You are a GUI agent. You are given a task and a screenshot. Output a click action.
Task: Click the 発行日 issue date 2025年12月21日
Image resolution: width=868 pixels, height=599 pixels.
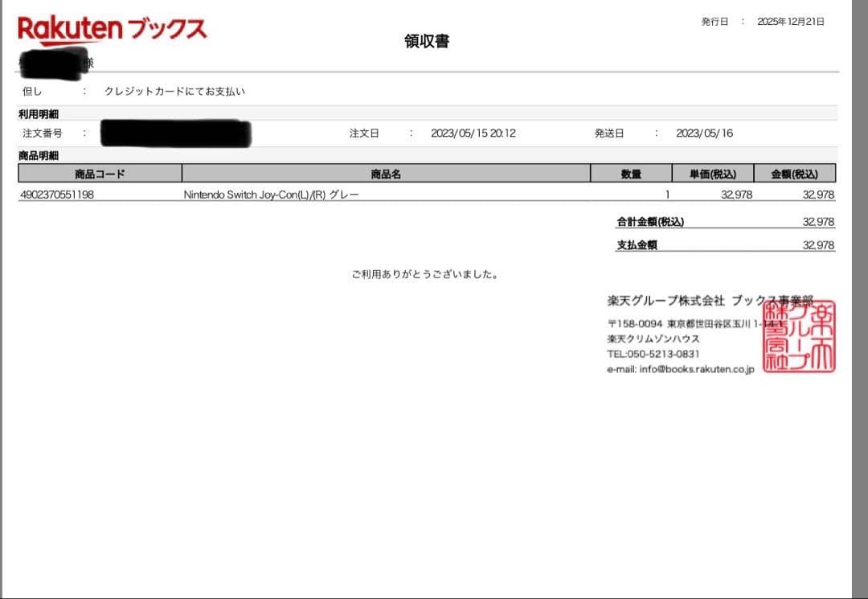790,22
